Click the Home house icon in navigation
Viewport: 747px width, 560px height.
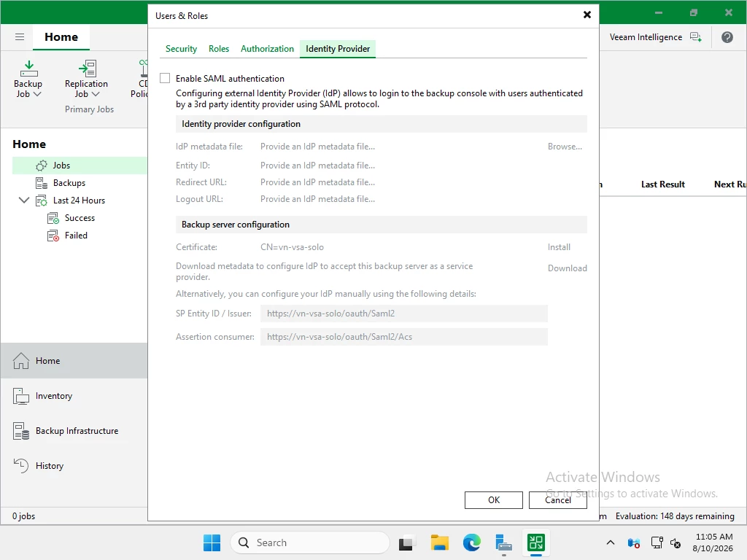(x=21, y=361)
